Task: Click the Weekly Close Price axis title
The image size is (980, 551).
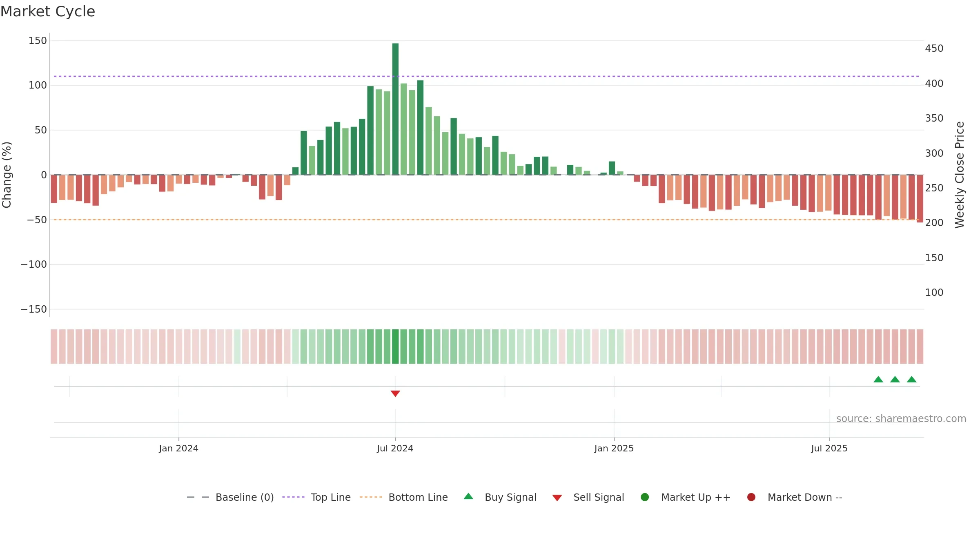Action: (x=960, y=175)
